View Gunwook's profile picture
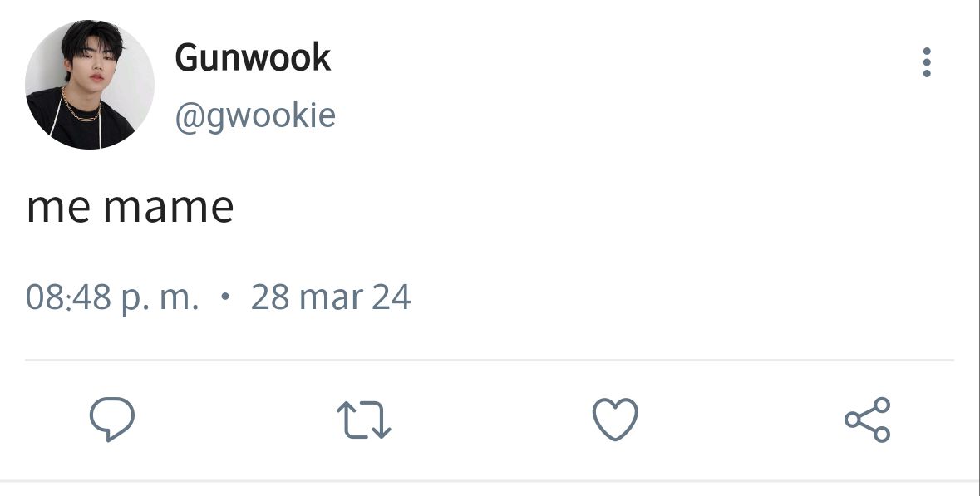 point(90,85)
